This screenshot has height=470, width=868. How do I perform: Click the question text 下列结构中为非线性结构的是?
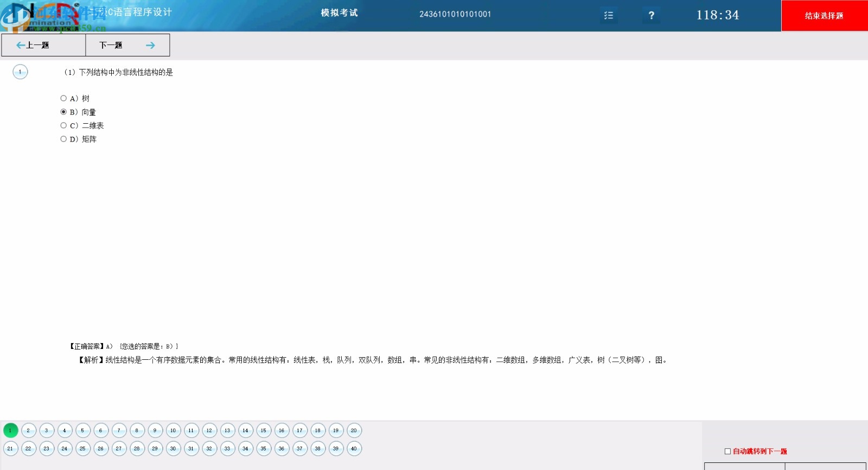126,72
